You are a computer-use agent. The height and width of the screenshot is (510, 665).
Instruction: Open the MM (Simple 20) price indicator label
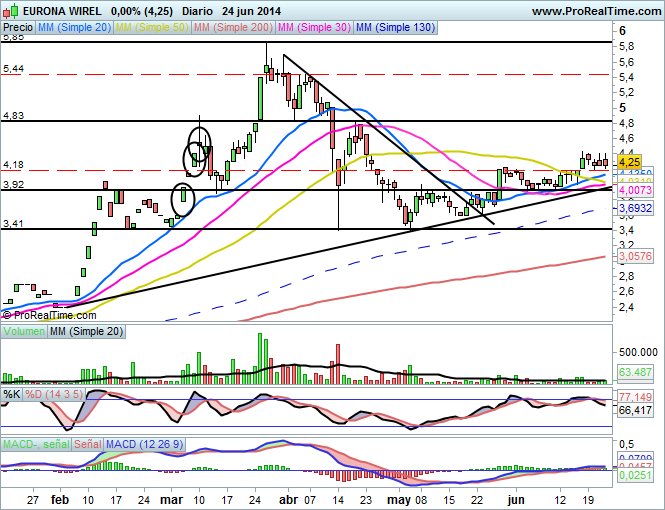pos(74,28)
